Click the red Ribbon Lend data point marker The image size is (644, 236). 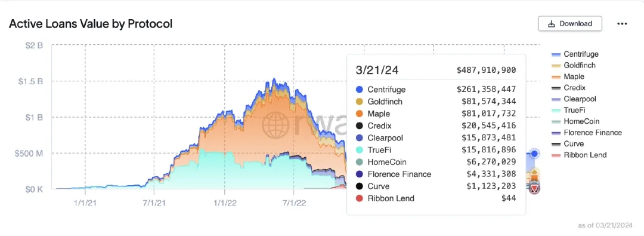click(x=535, y=189)
